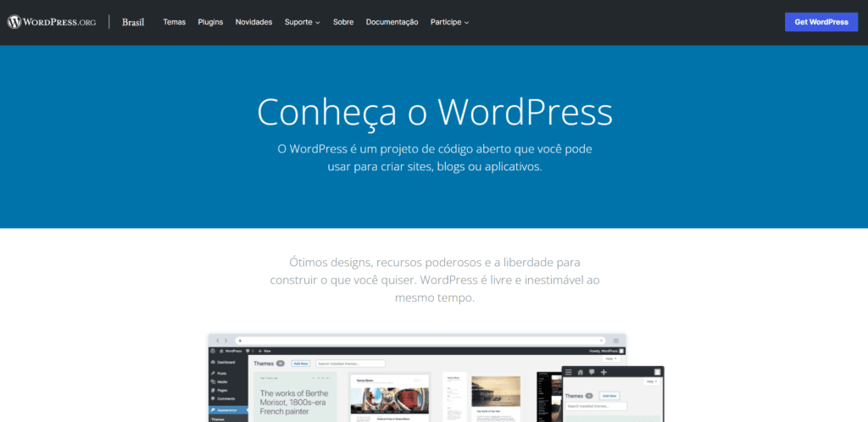Click the Berthe Morisot theme thumbnail

295,397
